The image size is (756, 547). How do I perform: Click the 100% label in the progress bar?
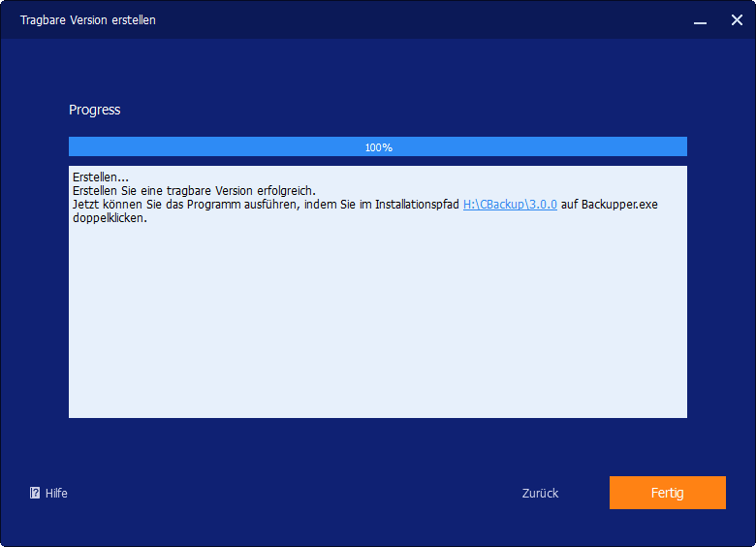(x=378, y=147)
